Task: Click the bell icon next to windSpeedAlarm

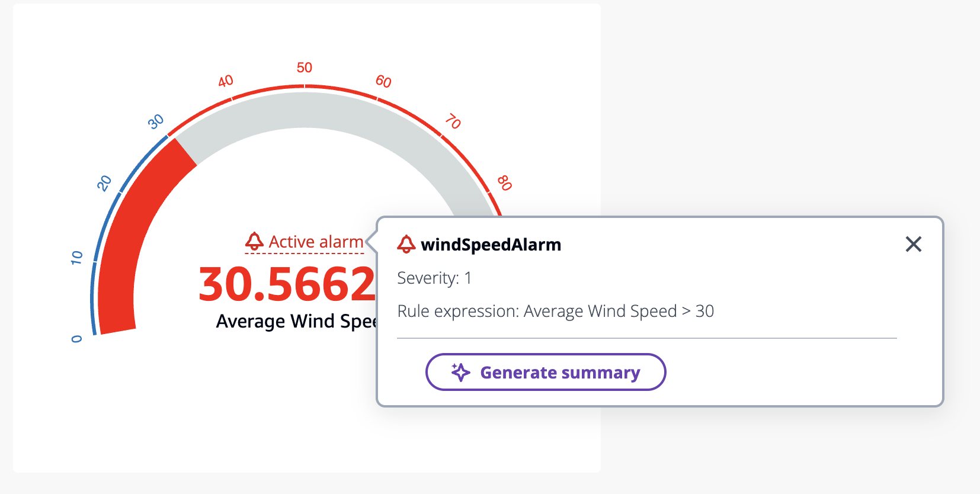Action: 406,244
